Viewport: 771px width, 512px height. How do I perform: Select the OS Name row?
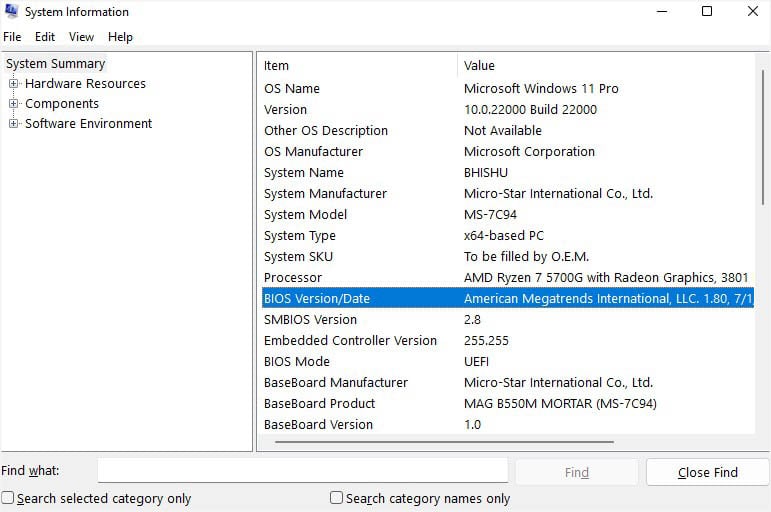(x=508, y=89)
